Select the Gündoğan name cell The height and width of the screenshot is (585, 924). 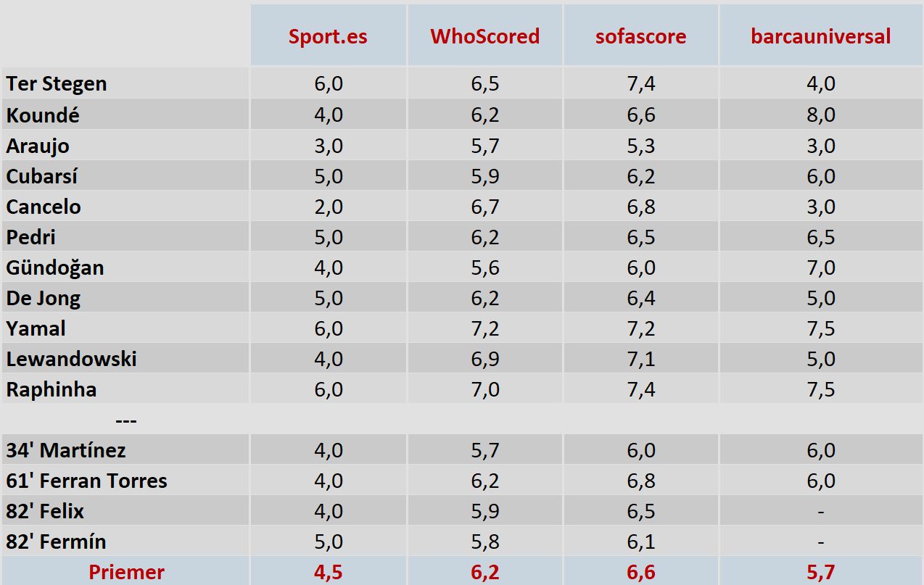pyautogui.click(x=55, y=267)
